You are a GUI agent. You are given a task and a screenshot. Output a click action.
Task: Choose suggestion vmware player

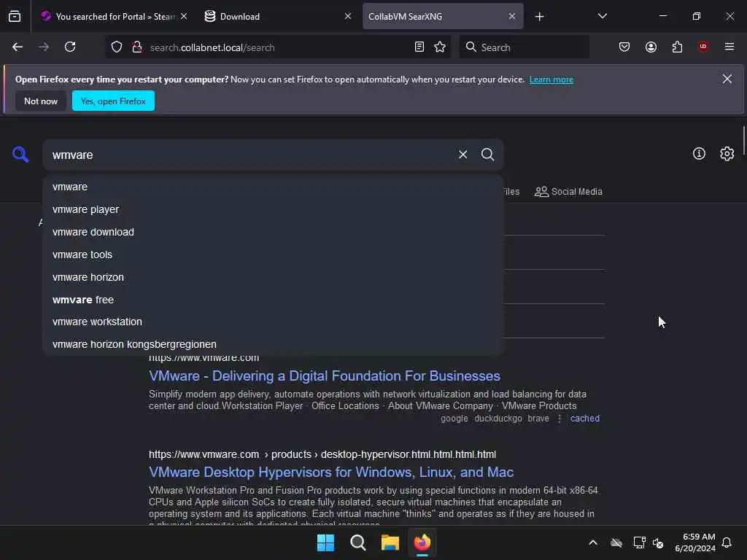(x=274, y=209)
